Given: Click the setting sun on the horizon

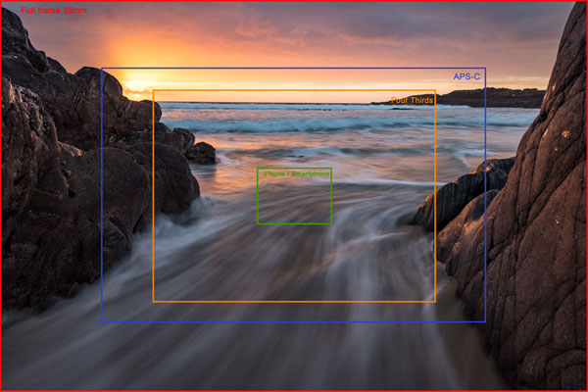Looking at the screenshot, I should click(135, 84).
